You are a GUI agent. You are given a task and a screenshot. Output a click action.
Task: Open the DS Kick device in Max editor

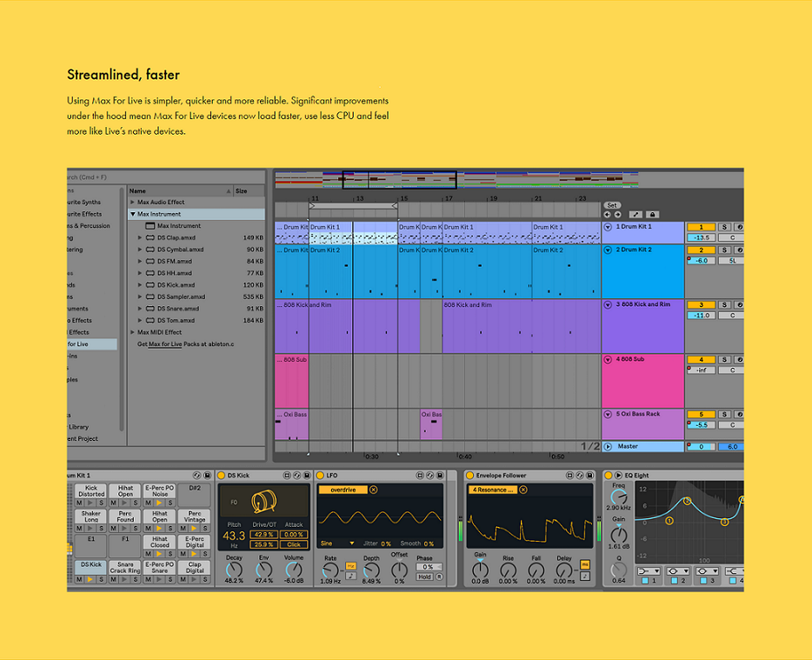[x=288, y=475]
